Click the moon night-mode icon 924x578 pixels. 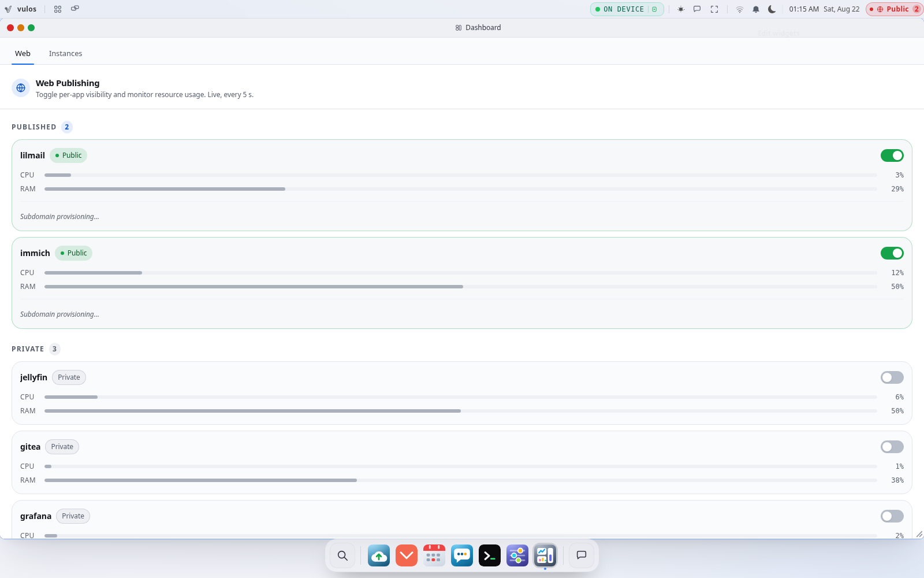[x=772, y=9]
